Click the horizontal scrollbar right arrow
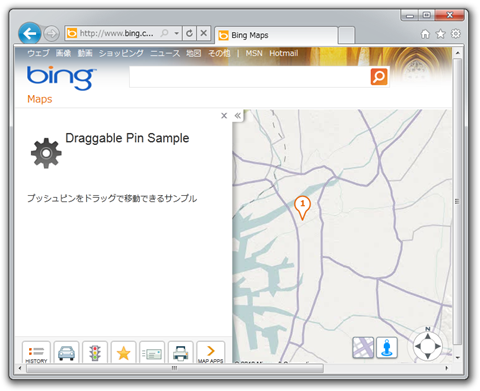 447,368
